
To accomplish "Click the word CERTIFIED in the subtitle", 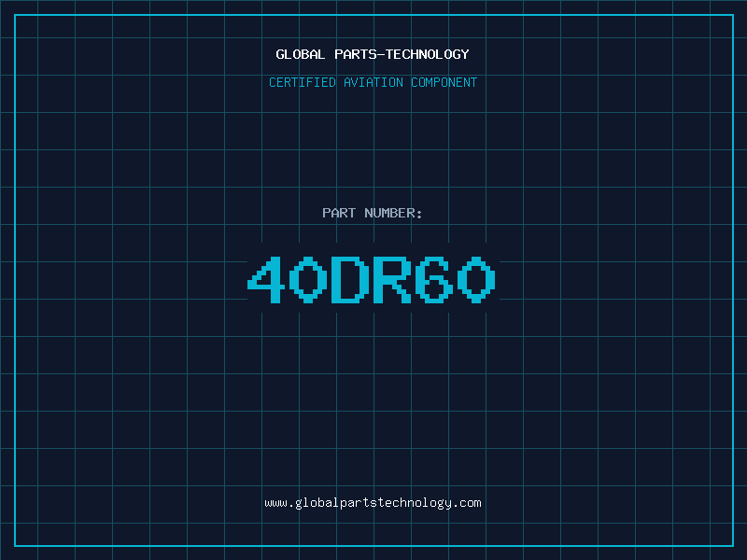I will coord(303,82).
